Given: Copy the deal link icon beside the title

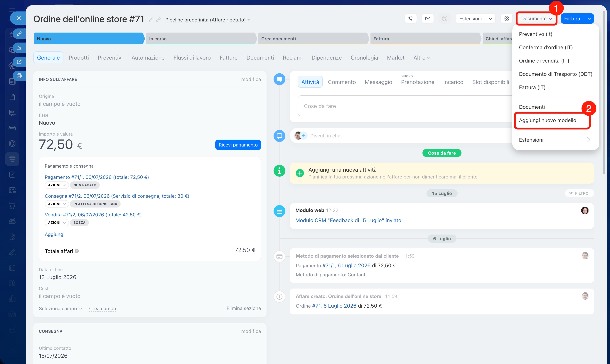Looking at the screenshot, I should (x=158, y=20).
